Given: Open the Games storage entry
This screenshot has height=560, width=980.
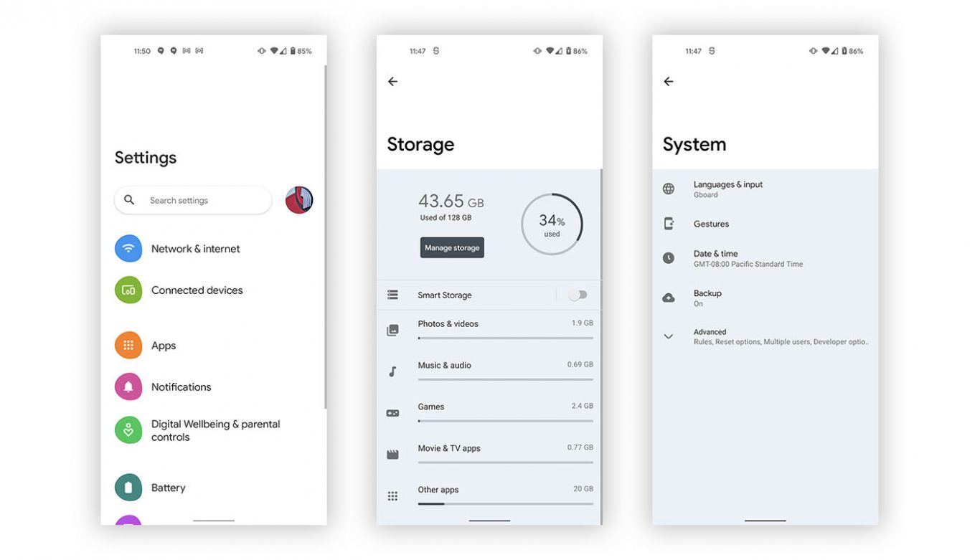Looking at the screenshot, I should (x=489, y=413).
